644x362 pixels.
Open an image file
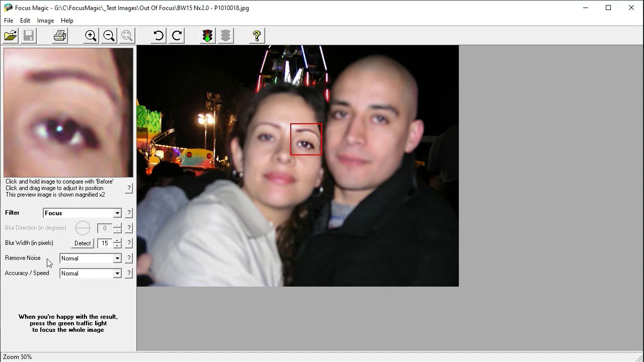[10, 35]
